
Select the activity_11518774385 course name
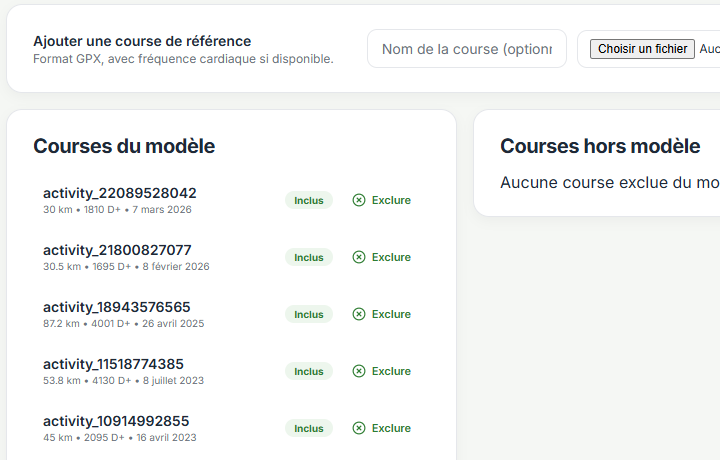pyautogui.click(x=113, y=364)
